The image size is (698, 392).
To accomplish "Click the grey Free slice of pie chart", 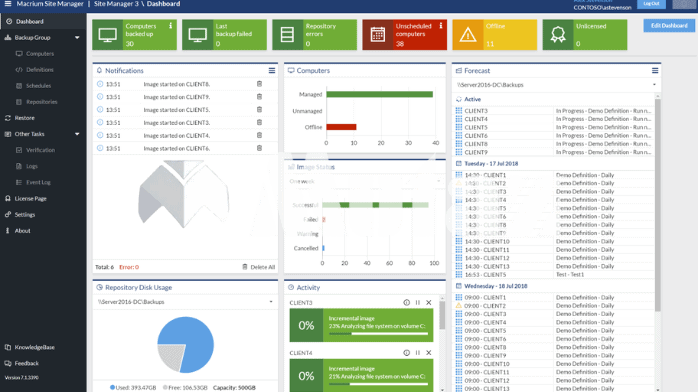I will pyautogui.click(x=173, y=356).
